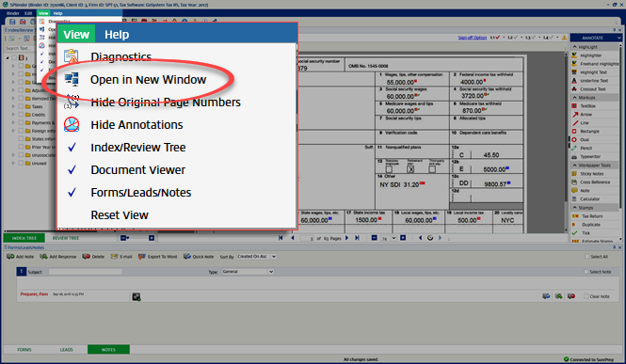Open the Edit menu
This screenshot has height=364, width=626.
[x=28, y=13]
